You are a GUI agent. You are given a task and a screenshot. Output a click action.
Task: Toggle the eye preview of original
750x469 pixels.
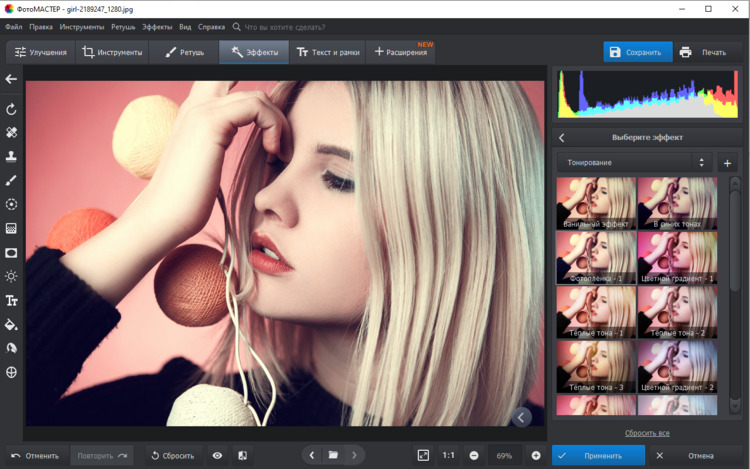(x=217, y=455)
